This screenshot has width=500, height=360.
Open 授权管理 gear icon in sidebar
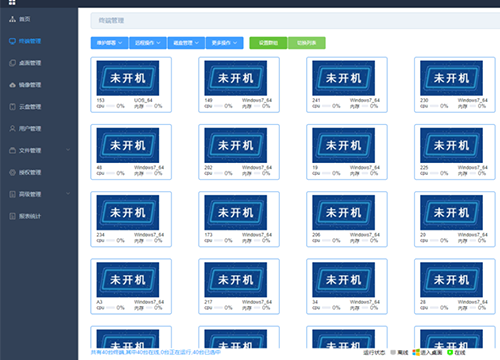coord(12,172)
